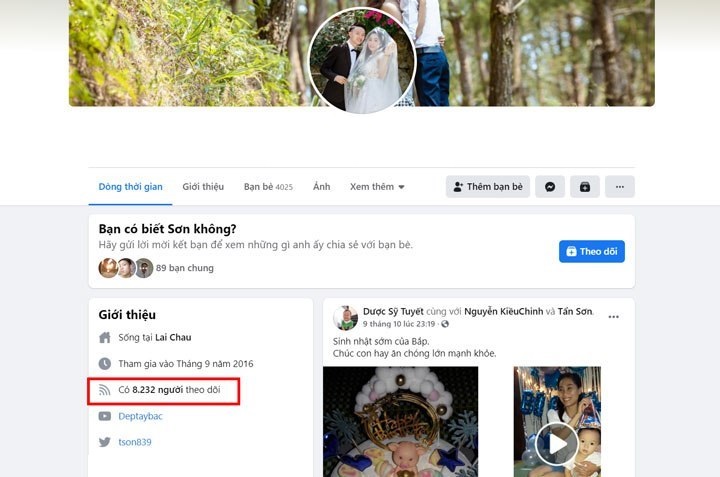Open the Bạn bè 4025 tab
This screenshot has width=720, height=477.
(x=268, y=187)
